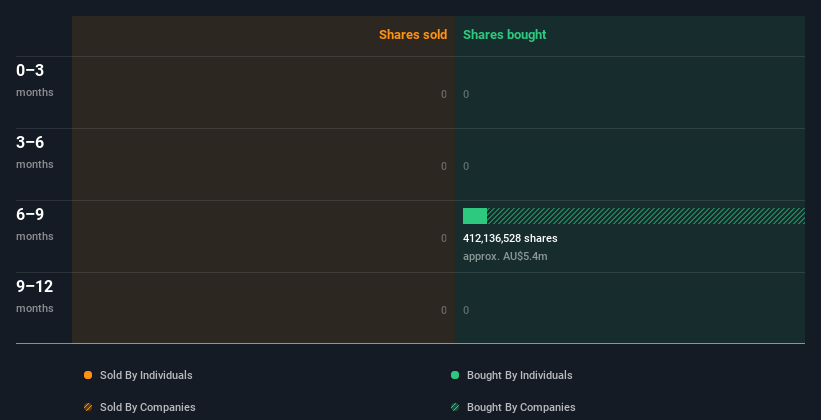Select the Bought By Individuals legend label
The image size is (821, 420).
tap(519, 375)
